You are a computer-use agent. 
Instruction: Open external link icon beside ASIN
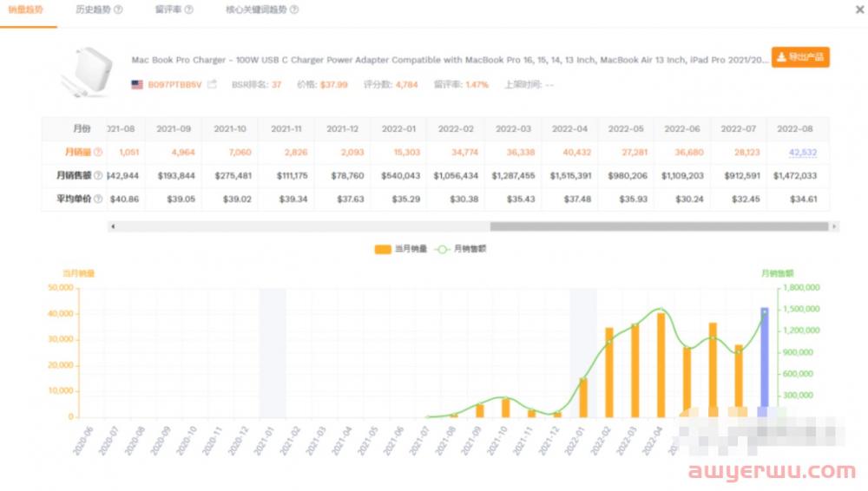(x=212, y=85)
